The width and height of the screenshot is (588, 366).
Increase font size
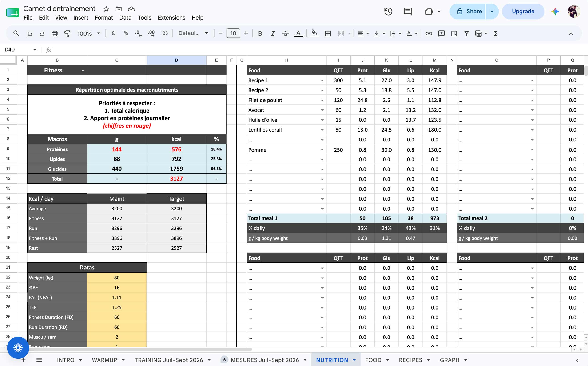click(246, 33)
